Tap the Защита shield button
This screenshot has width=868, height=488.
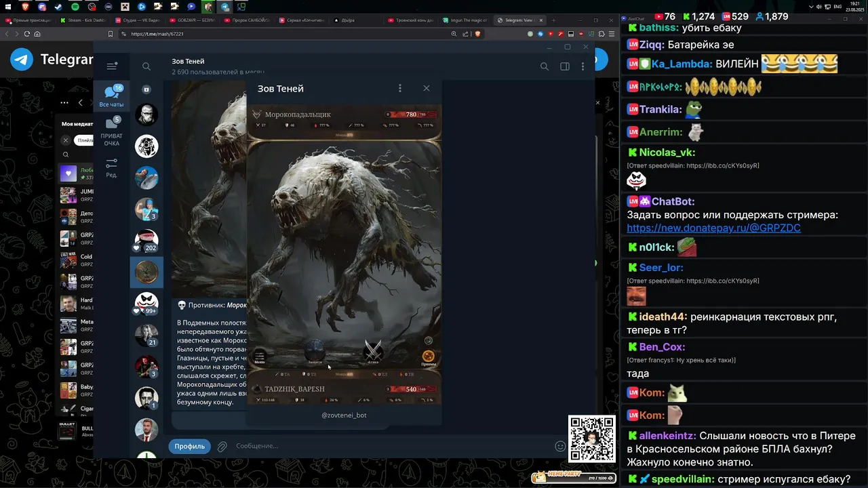(315, 352)
